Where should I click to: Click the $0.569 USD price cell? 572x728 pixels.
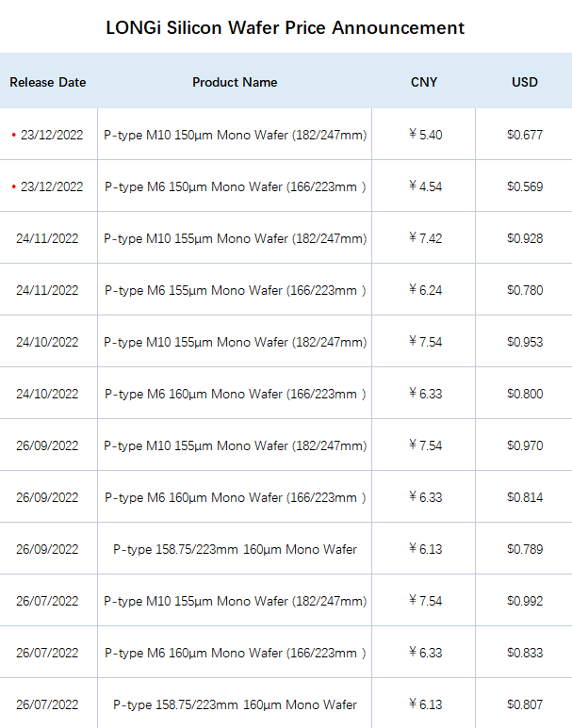525,186
